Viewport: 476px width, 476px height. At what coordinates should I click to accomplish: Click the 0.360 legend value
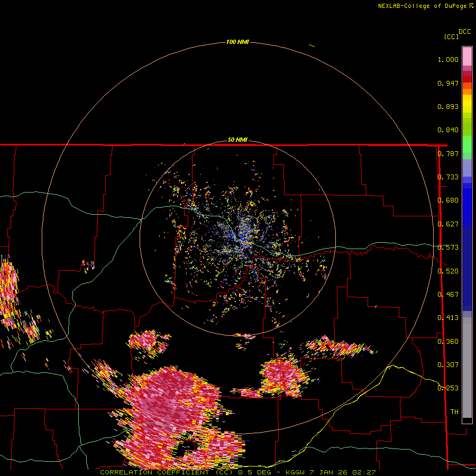pyautogui.click(x=448, y=342)
